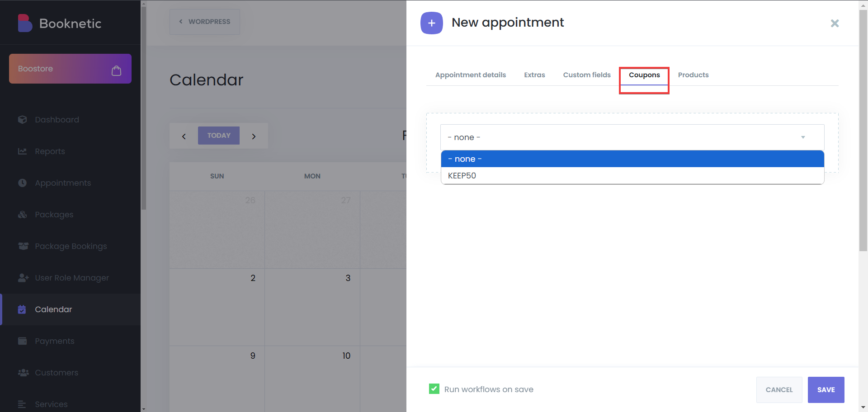Select KEEP50 coupon from dropdown list
The image size is (868, 412).
[x=462, y=176]
